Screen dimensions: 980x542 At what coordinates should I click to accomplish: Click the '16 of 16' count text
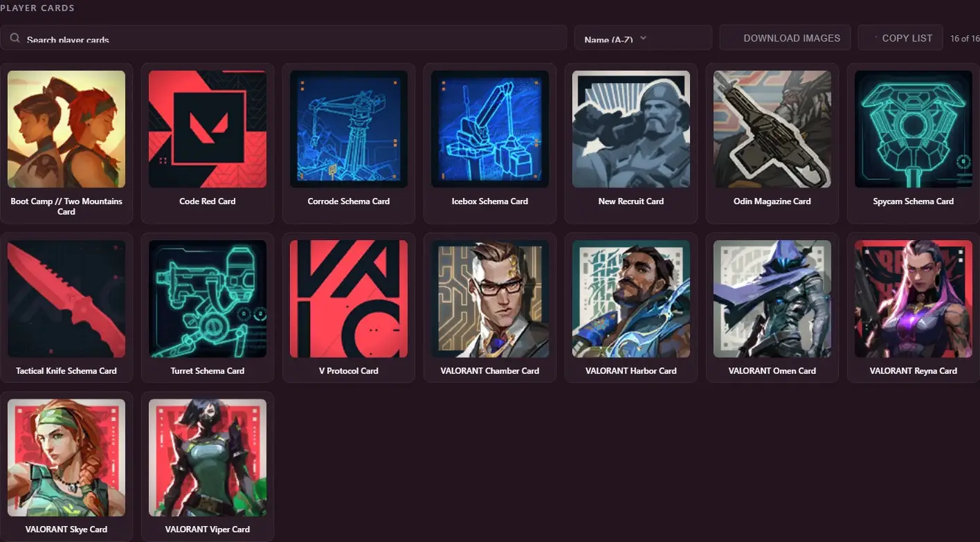tap(965, 39)
